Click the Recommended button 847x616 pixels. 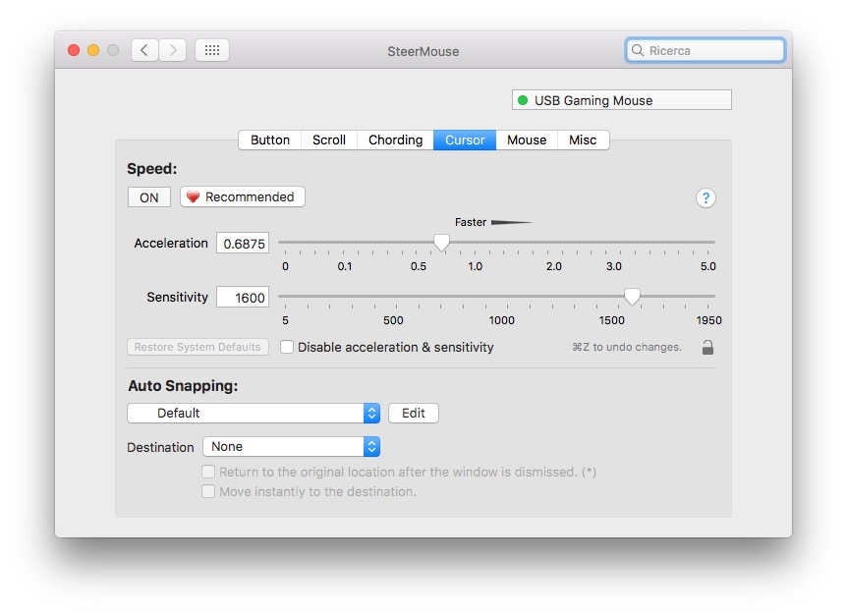[243, 197]
